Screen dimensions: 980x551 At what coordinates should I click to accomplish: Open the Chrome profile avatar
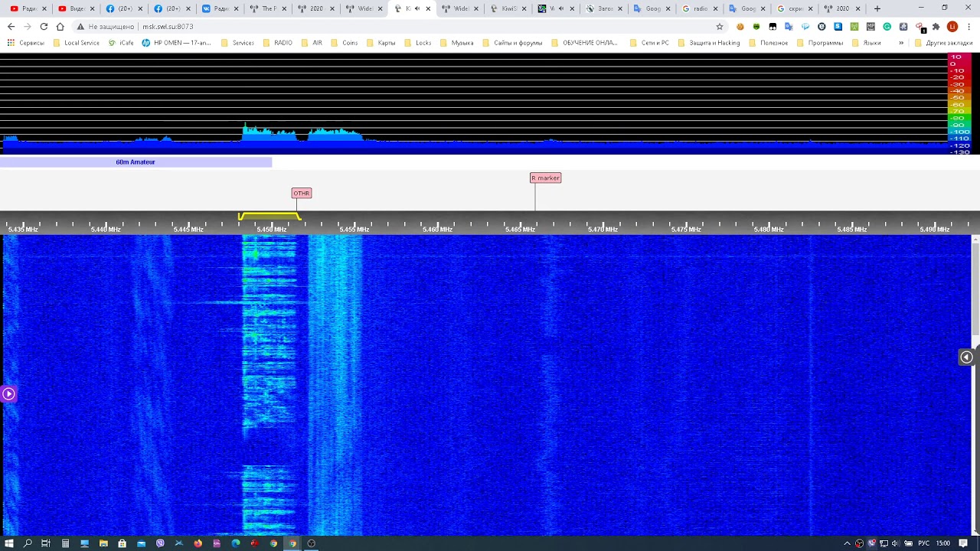[952, 26]
